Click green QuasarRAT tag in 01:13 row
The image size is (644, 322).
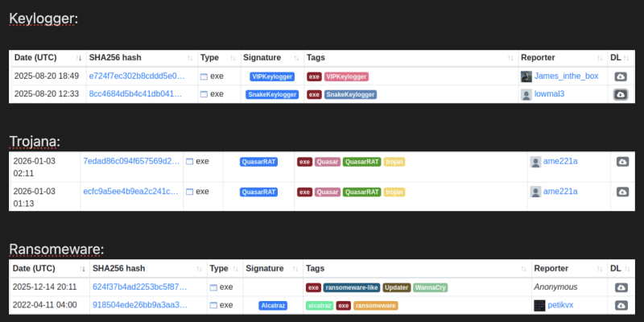tap(361, 192)
